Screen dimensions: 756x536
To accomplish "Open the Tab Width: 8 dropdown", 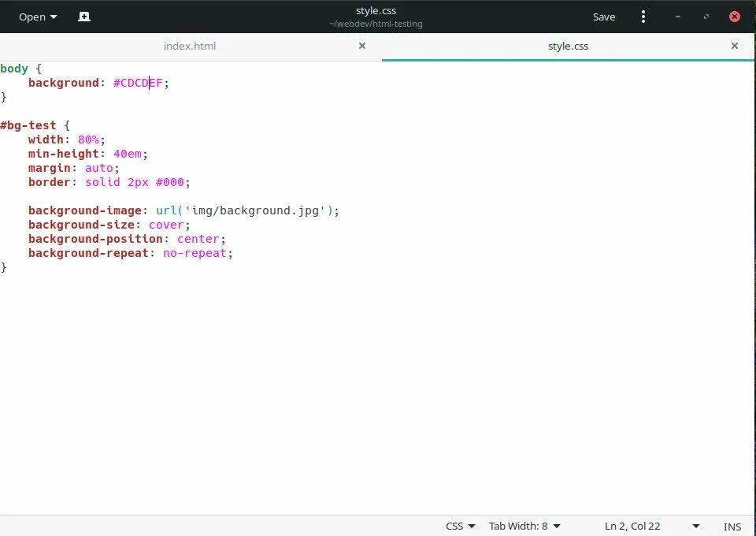I will point(524,526).
